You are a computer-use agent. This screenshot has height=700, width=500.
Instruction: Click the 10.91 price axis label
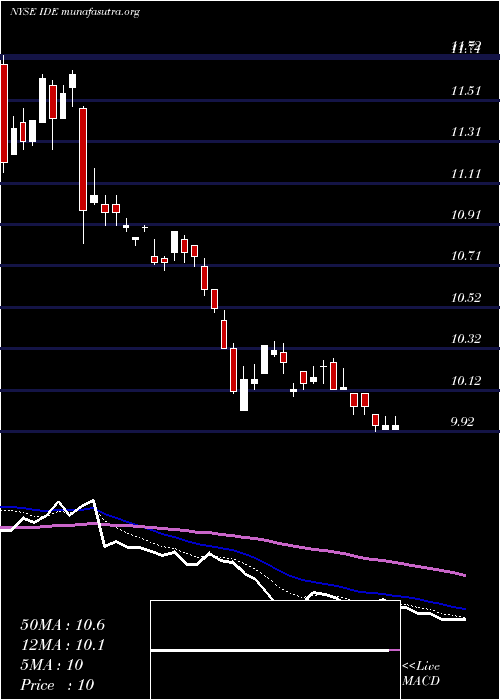(x=466, y=215)
